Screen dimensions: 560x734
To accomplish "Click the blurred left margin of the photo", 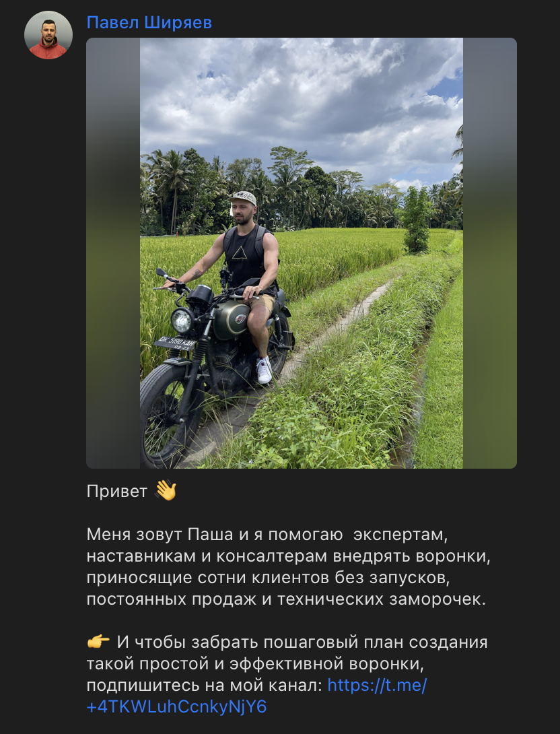I will pyautogui.click(x=113, y=253).
